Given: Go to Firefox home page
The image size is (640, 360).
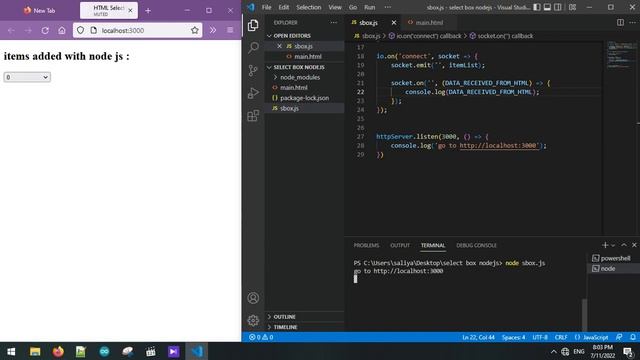Looking at the screenshot, I should (x=62, y=30).
